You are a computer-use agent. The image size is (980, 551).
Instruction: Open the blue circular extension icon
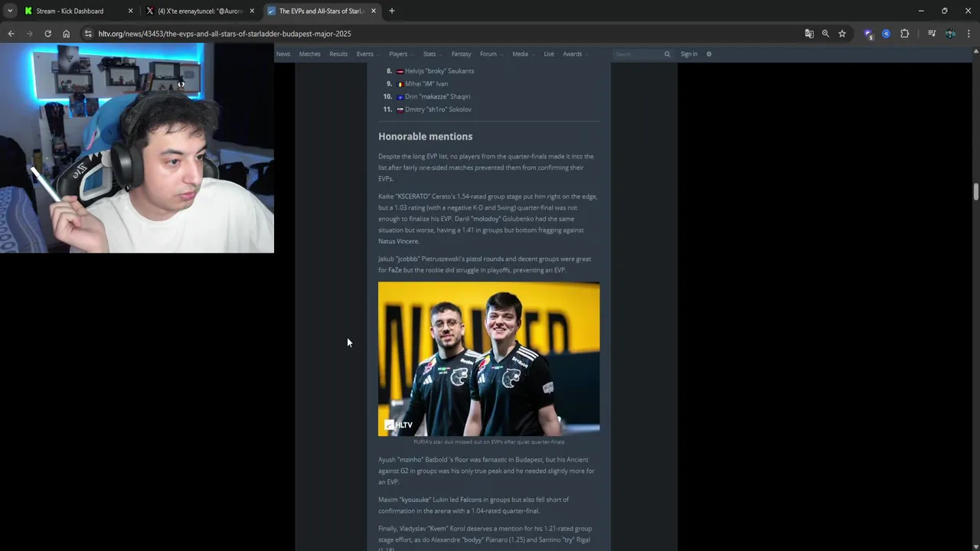click(886, 34)
